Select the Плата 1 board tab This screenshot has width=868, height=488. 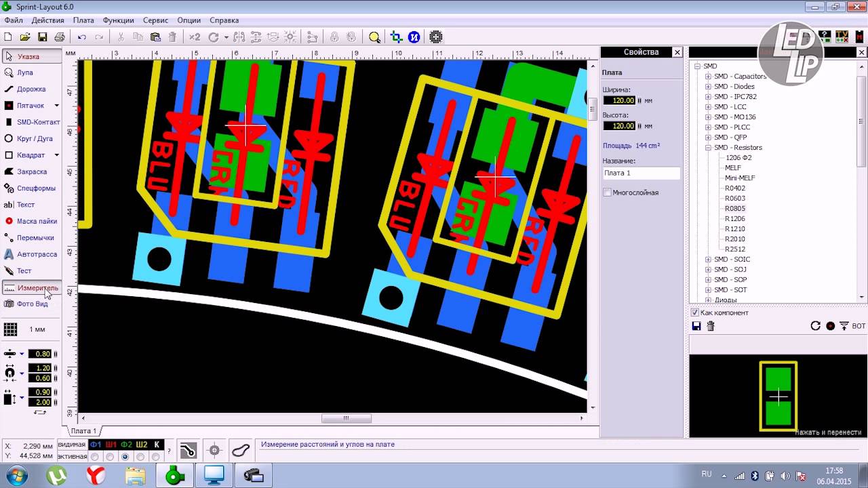point(83,431)
